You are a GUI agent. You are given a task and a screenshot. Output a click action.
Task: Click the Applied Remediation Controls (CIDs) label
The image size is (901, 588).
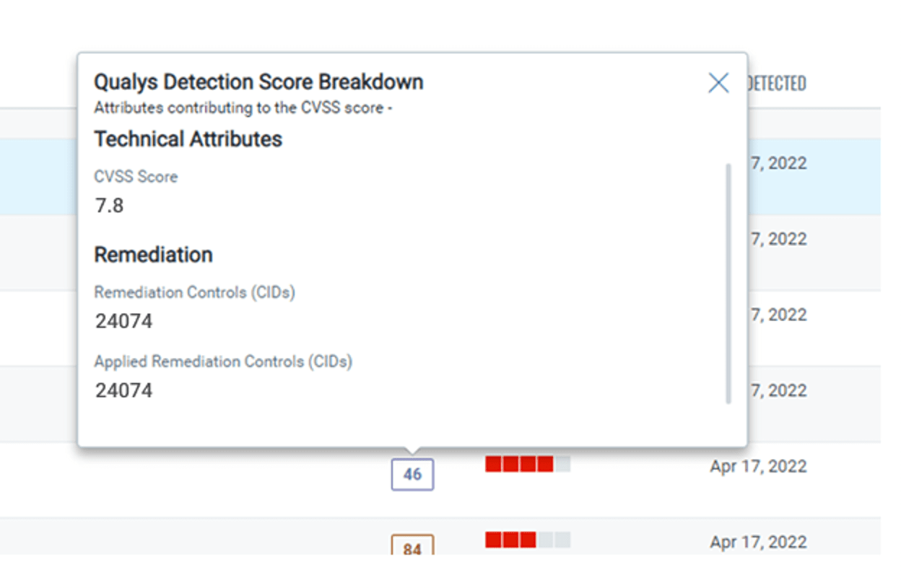[223, 361]
